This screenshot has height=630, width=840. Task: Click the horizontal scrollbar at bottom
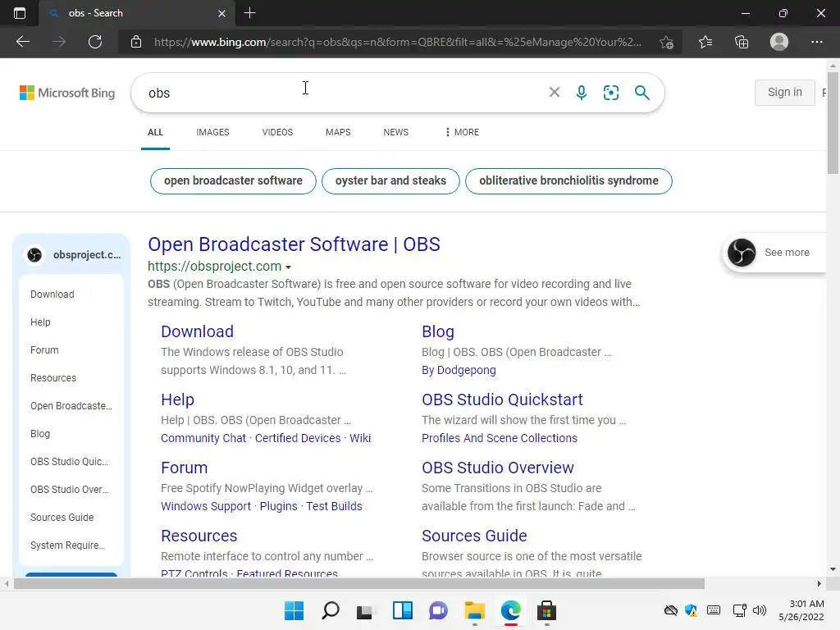pyautogui.click(x=359, y=583)
